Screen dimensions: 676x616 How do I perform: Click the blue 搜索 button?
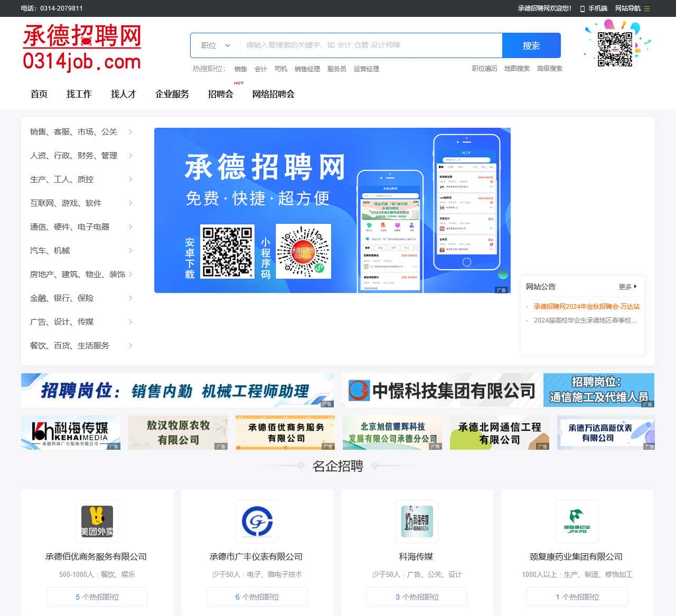pos(531,45)
